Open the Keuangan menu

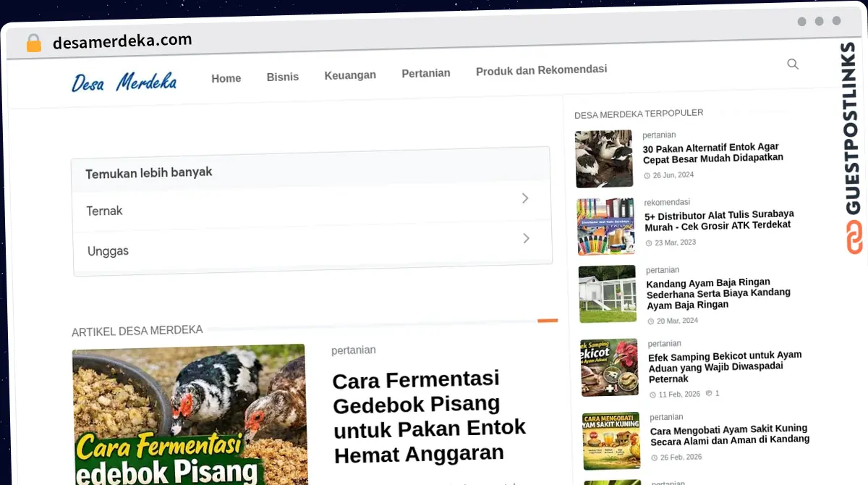coord(350,75)
